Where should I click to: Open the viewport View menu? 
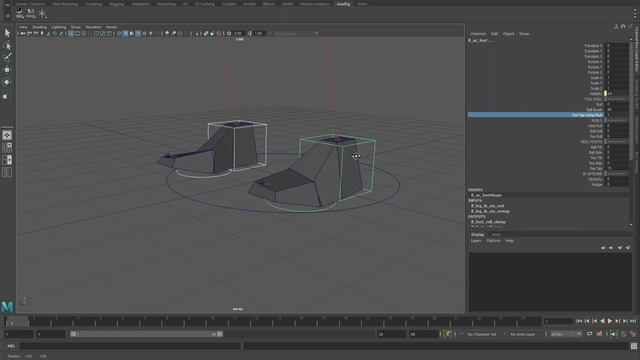click(x=23, y=27)
